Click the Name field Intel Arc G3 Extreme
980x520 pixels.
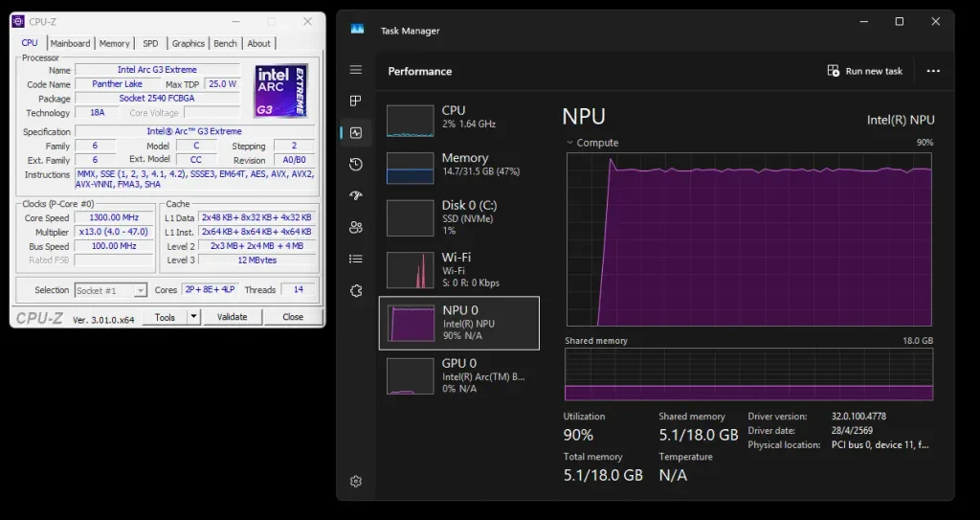pyautogui.click(x=157, y=70)
